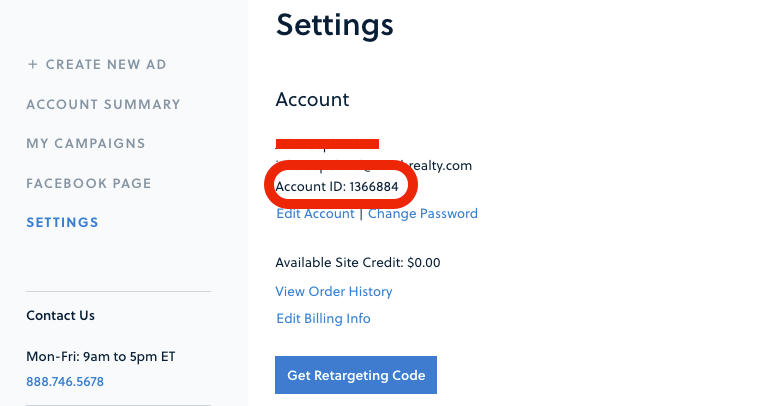Go to Account Summary in the sidebar

pos(103,104)
